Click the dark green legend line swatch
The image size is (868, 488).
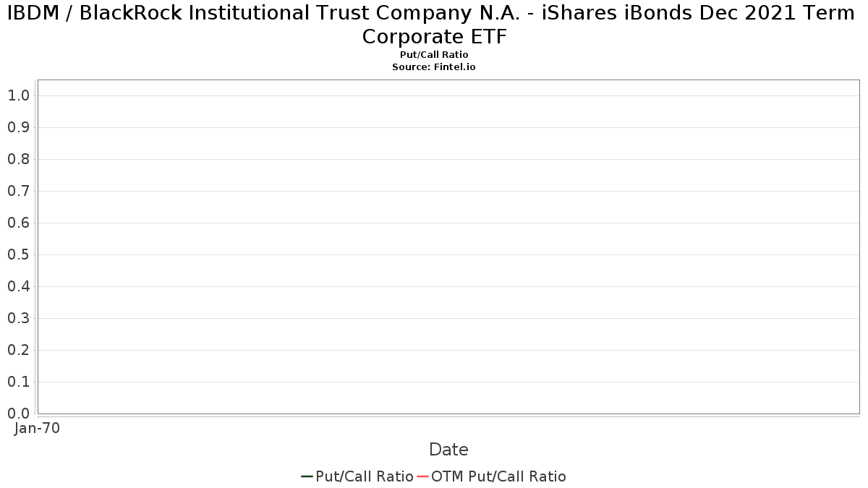pyautogui.click(x=307, y=476)
